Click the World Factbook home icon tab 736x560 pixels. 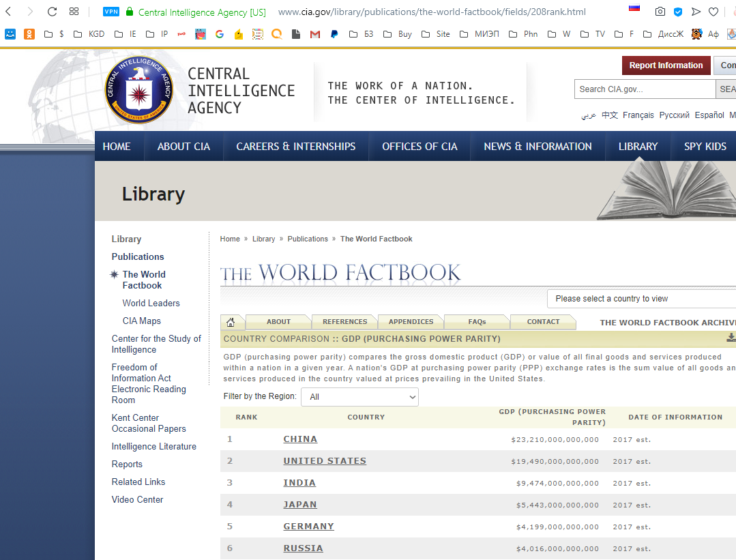coord(231,323)
